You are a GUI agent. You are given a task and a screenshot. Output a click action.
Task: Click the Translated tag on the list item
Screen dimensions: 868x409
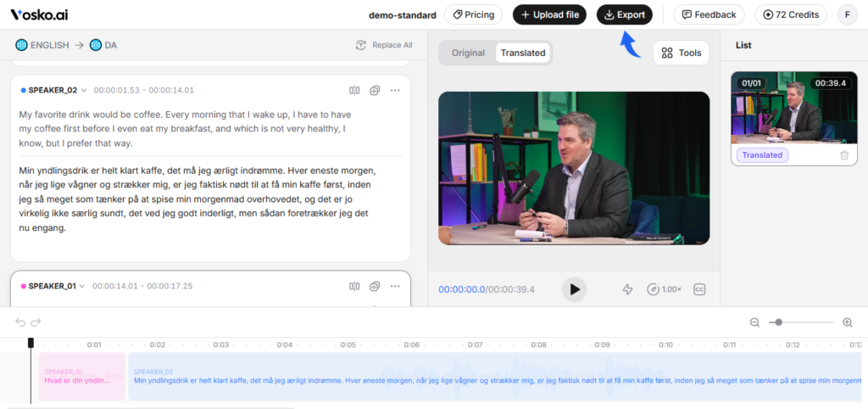762,155
